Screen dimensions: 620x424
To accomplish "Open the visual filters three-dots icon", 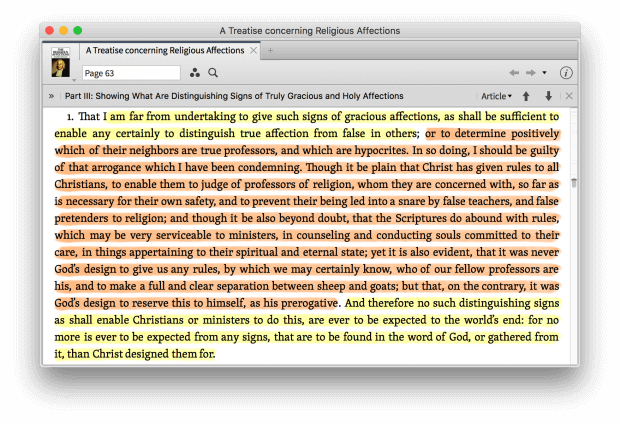I will (x=195, y=73).
